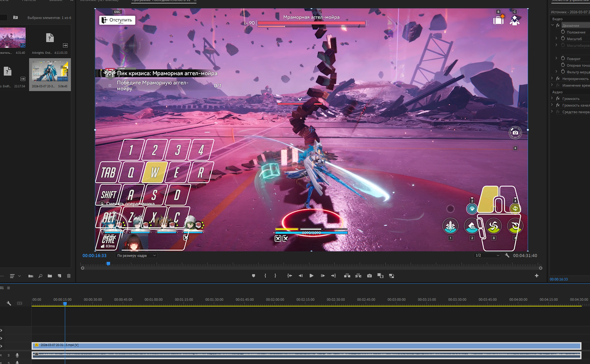The width and height of the screenshot is (590, 364).
Task: Expand the Средство панорамы effect
Action: click(x=552, y=112)
